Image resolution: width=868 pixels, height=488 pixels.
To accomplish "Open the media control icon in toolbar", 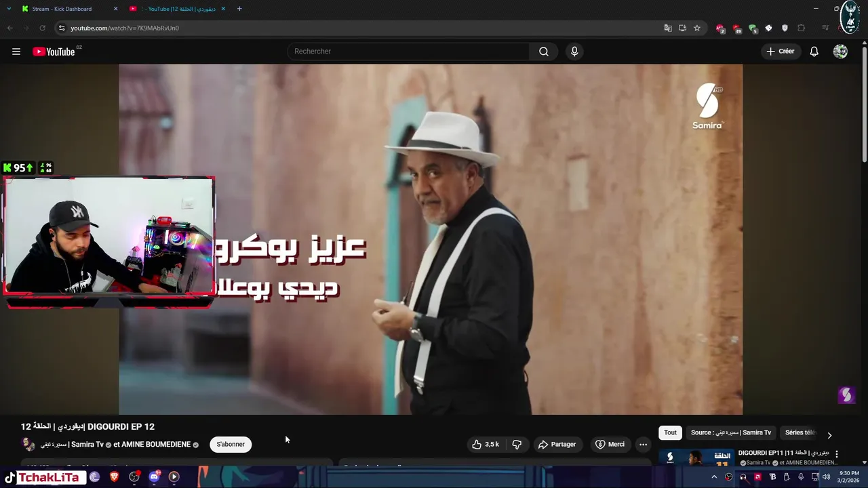I will [x=825, y=28].
